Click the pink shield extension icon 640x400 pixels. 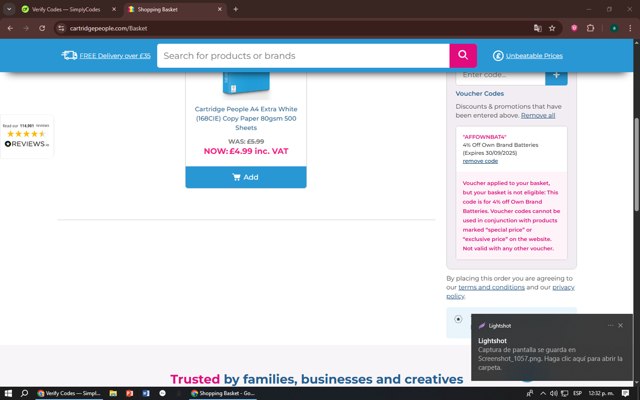click(x=574, y=28)
